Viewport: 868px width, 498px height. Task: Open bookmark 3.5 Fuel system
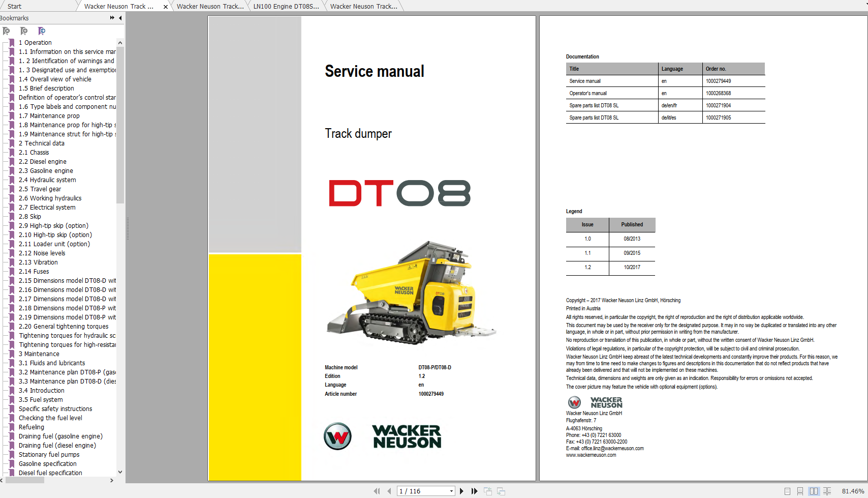tap(41, 400)
